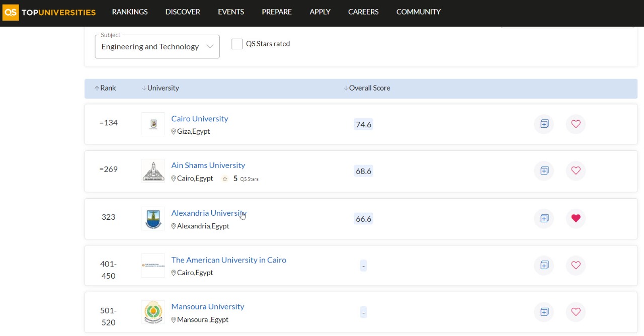Viewport: 644px width, 336px height.
Task: Favorite Cairo University with heart icon
Action: tap(576, 124)
